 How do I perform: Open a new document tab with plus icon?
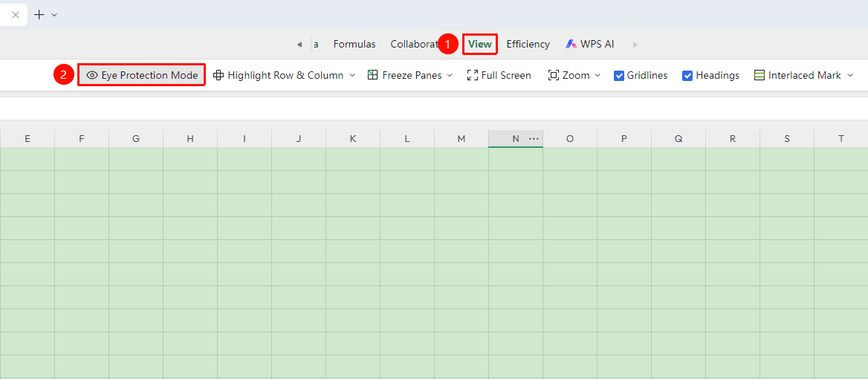pyautogui.click(x=39, y=15)
